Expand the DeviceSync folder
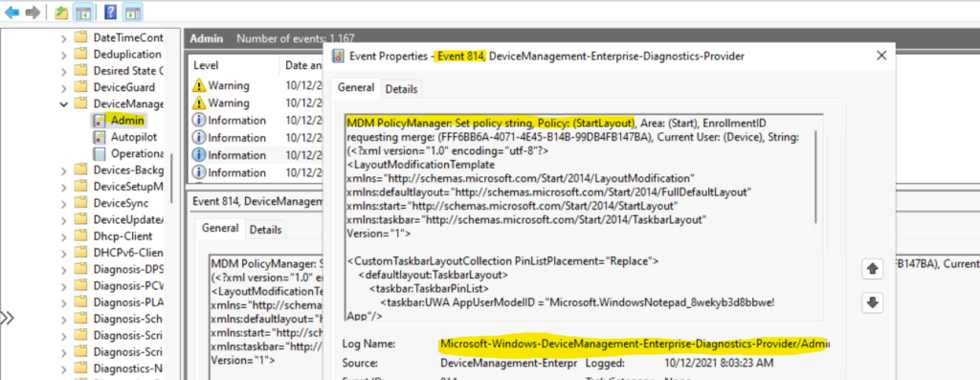980x380 pixels. 64,203
